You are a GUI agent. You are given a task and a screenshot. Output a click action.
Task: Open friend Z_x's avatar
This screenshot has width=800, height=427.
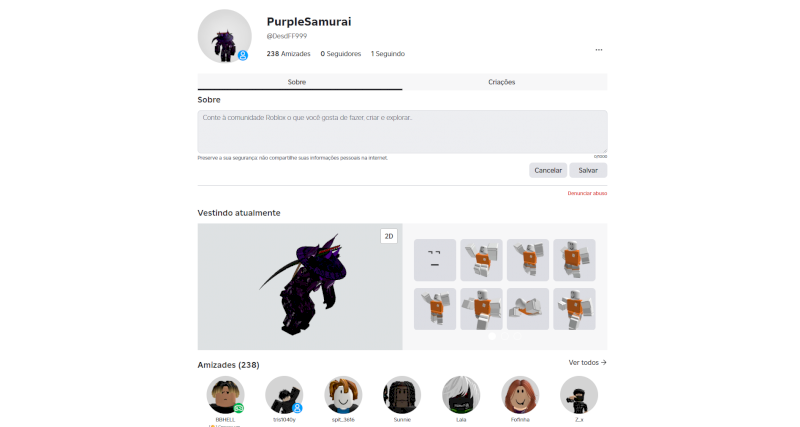tap(579, 395)
